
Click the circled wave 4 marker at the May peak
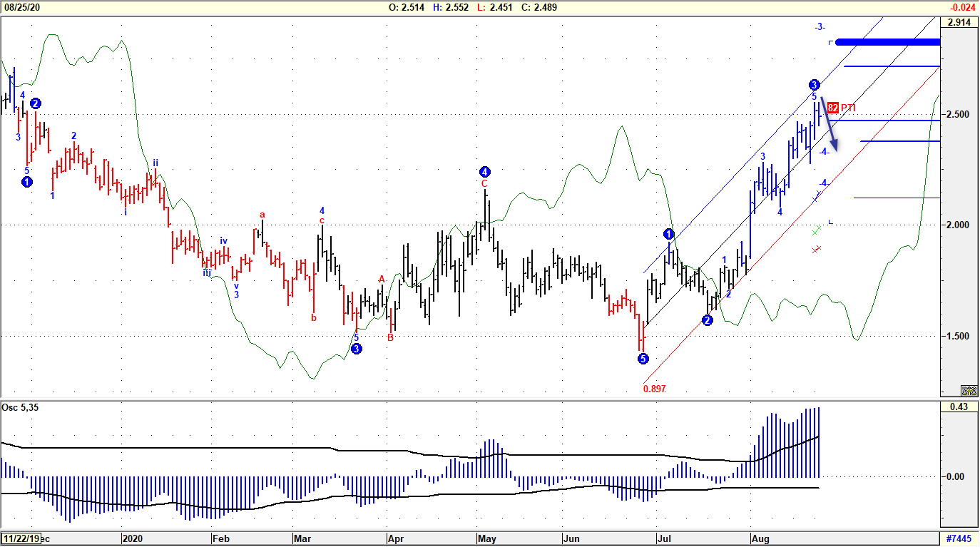tap(484, 172)
